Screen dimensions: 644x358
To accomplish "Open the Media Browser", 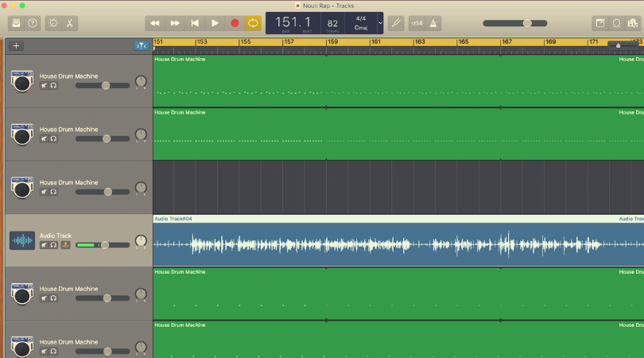I will point(633,24).
